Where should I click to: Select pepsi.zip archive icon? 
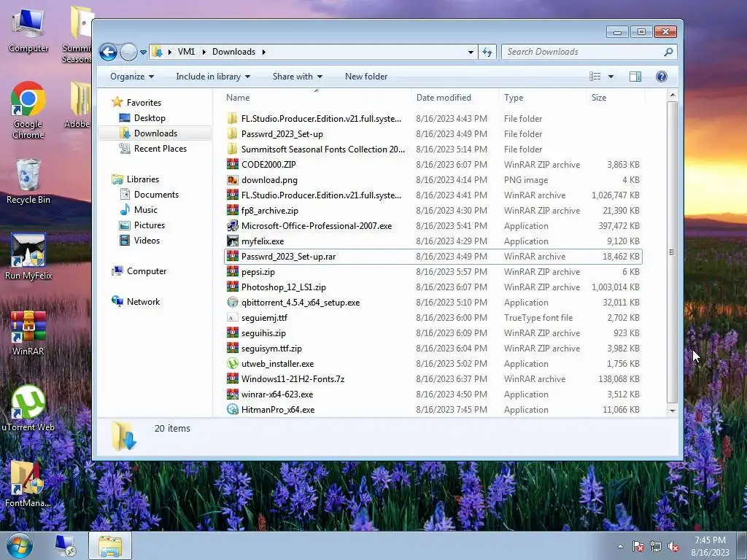pos(232,272)
